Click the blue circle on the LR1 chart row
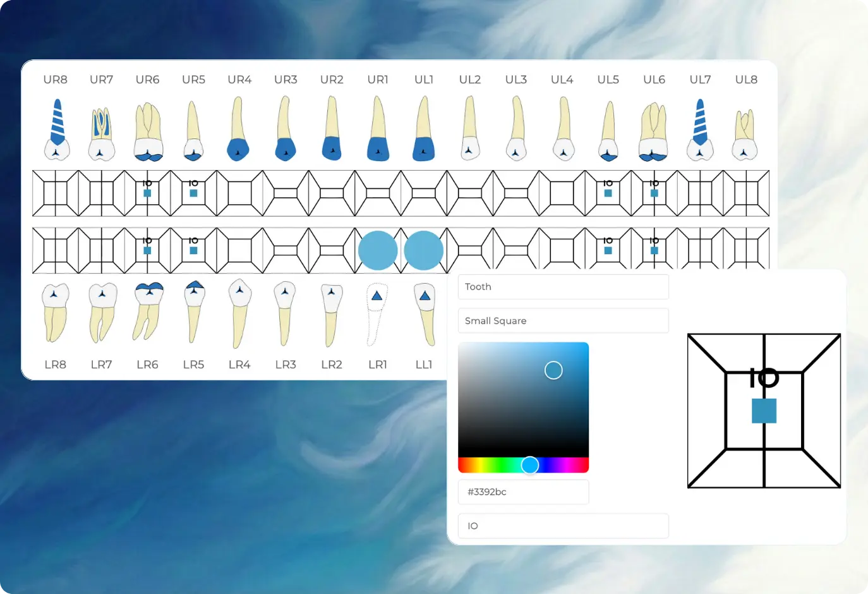Screen dimensions: 868x594 (x=377, y=250)
